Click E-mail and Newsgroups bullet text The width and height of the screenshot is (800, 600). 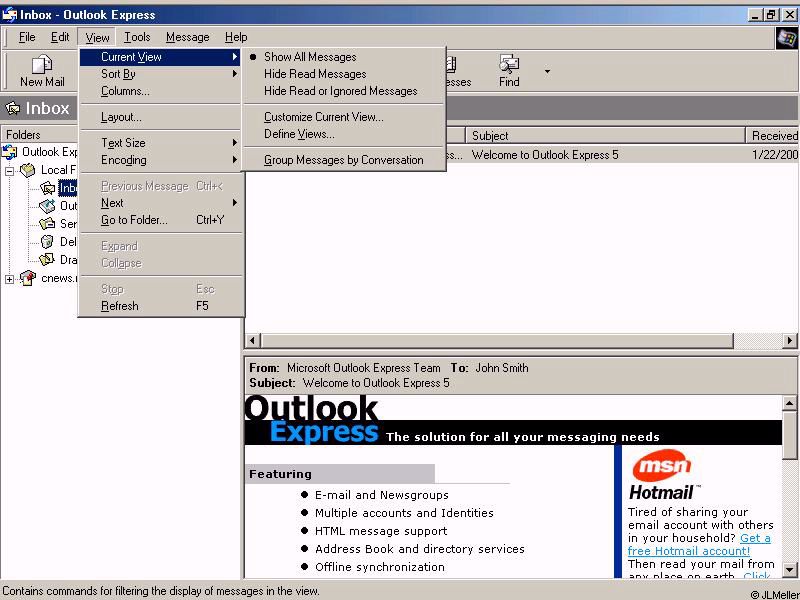382,495
